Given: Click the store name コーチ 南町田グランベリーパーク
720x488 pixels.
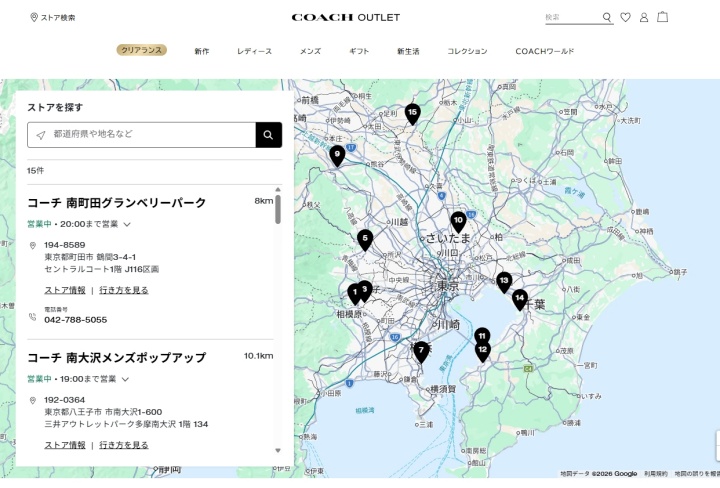Looking at the screenshot, I should [117, 202].
